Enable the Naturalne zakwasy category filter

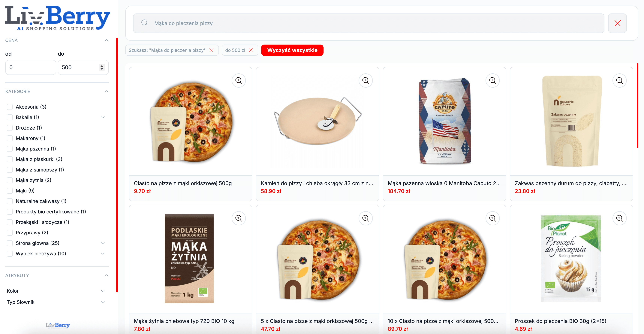(10, 201)
